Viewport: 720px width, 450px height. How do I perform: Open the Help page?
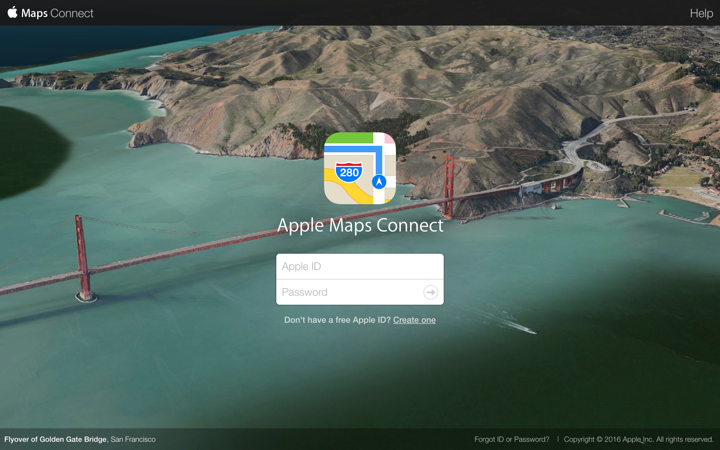coord(701,13)
